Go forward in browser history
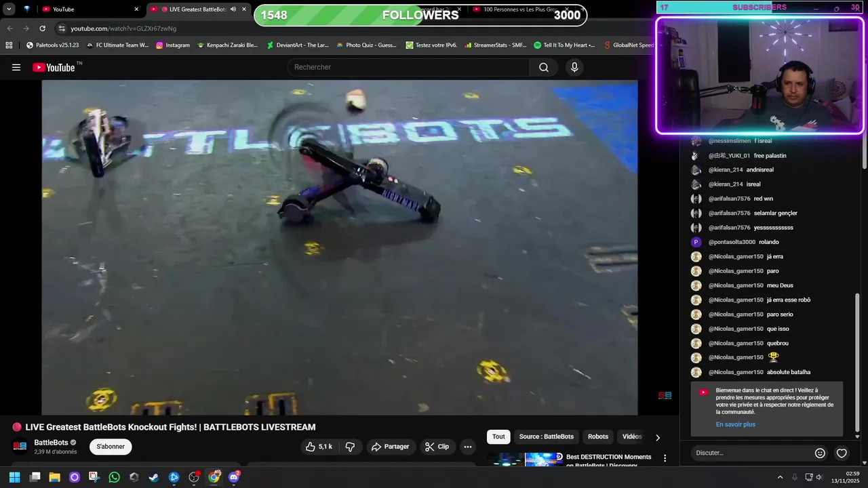Viewport: 868px width, 488px height. (x=26, y=28)
